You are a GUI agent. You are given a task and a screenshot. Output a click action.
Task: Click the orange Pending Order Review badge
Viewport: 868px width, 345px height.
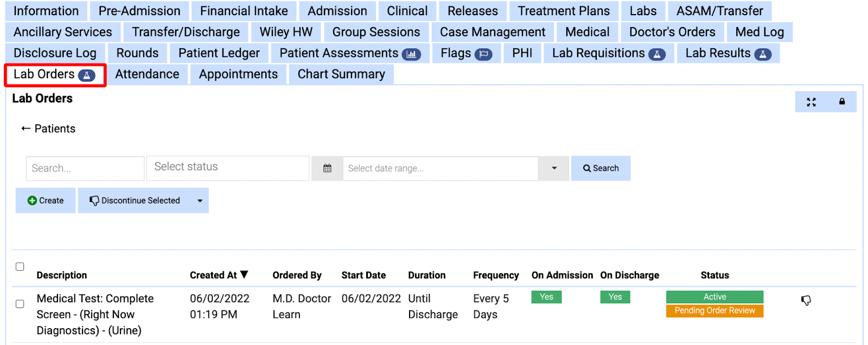(x=714, y=311)
